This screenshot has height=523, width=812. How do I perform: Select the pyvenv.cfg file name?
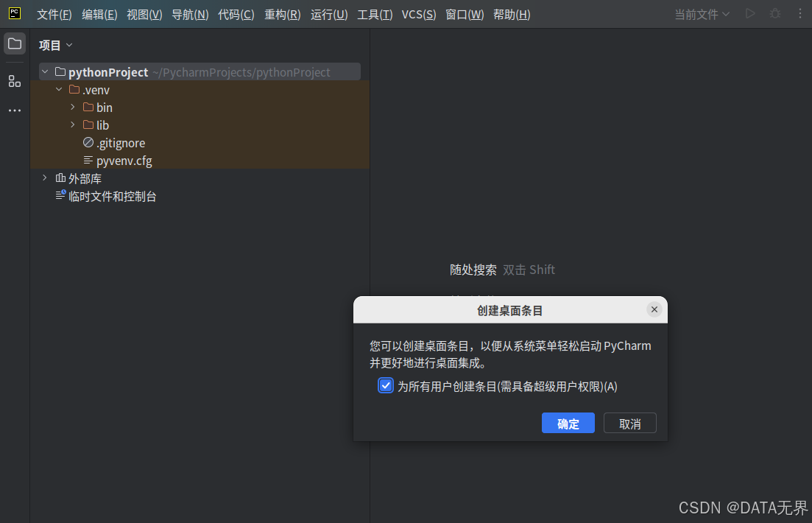(x=124, y=161)
